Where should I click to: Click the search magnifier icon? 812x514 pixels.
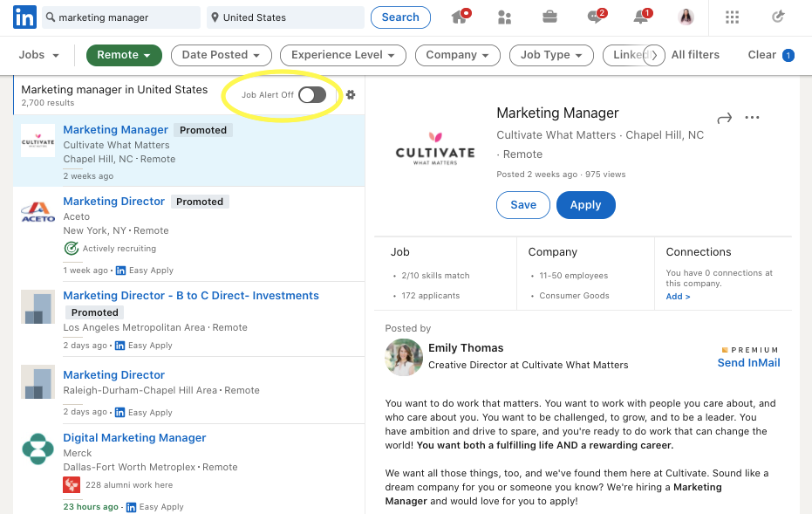[x=51, y=17]
